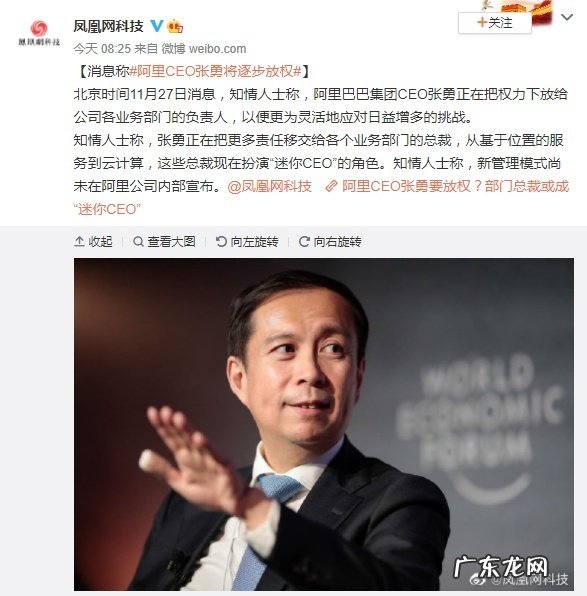Screen dimensions: 587x596
Task: Click the blue V verified badge
Action: (157, 26)
